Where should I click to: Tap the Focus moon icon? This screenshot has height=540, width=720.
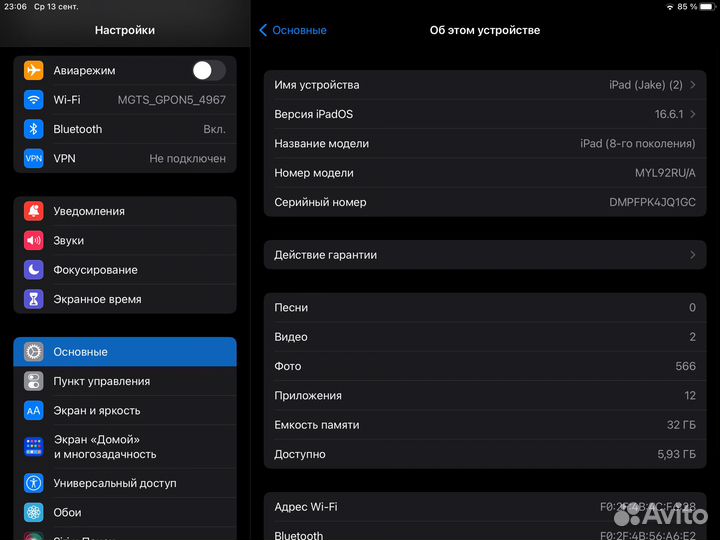coord(34,270)
